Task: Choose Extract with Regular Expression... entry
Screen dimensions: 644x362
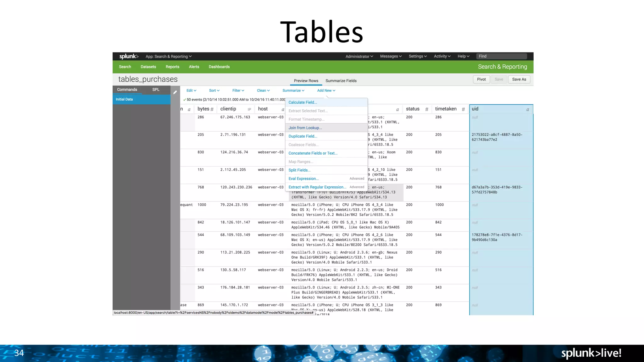Action: tap(326, 187)
